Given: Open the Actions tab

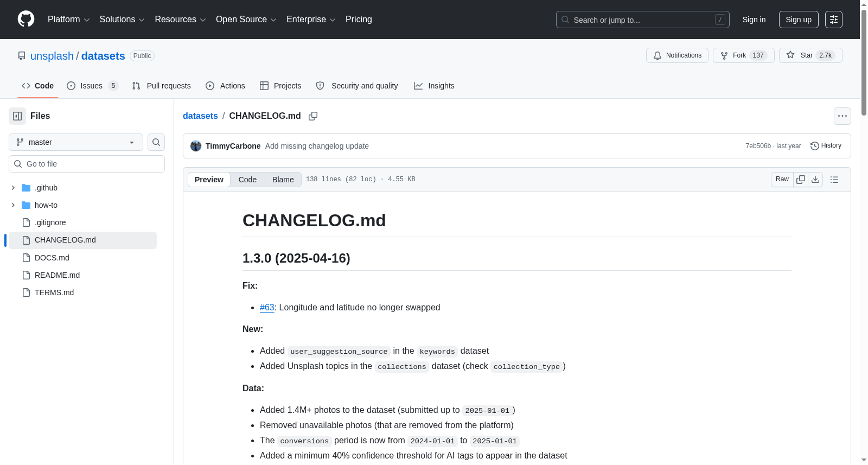Looking at the screenshot, I should 226,86.
